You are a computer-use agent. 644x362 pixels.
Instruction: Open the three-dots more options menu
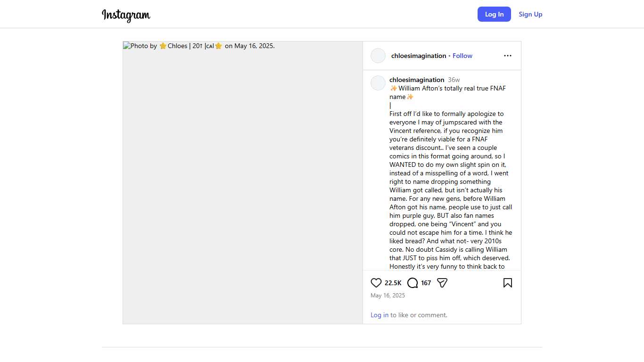[507, 56]
